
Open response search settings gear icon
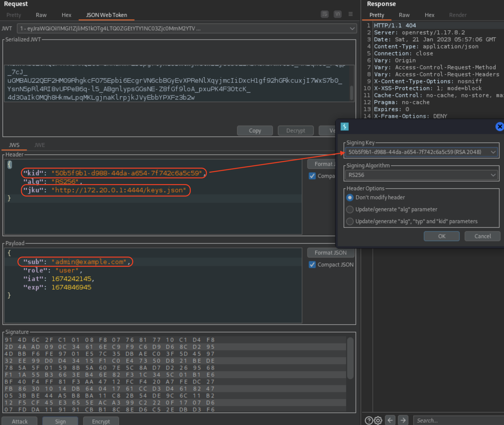(x=378, y=421)
